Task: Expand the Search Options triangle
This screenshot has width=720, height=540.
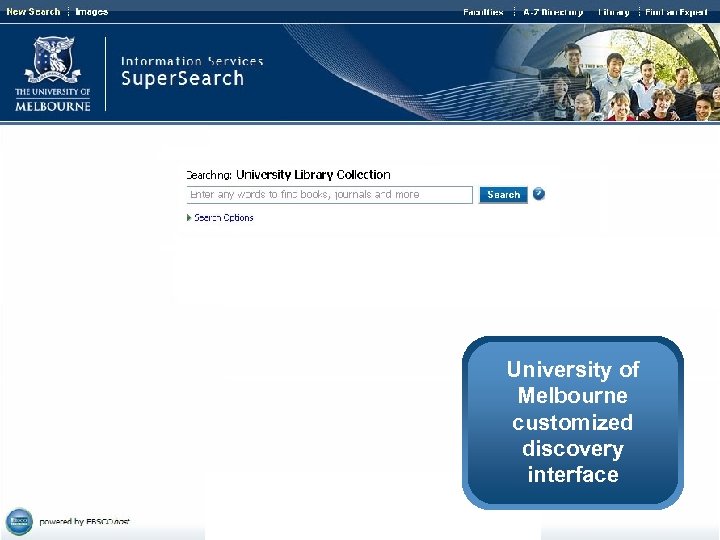Action: [x=189, y=218]
